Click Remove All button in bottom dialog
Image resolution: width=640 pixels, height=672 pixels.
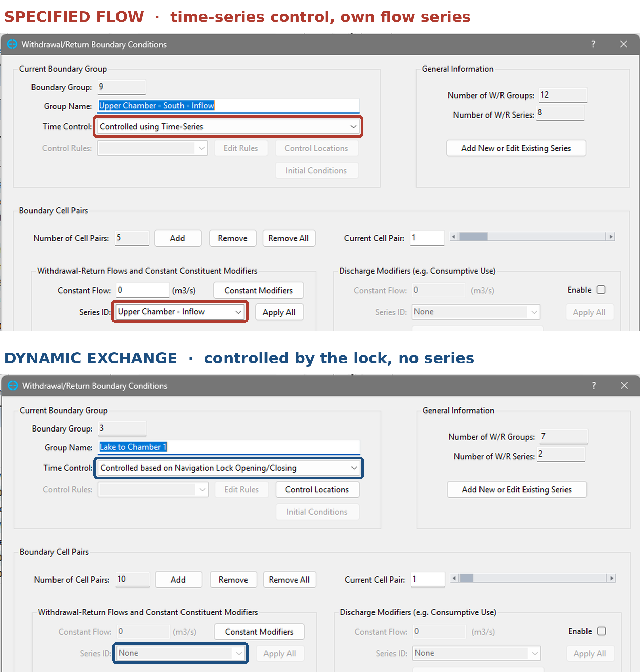point(289,580)
